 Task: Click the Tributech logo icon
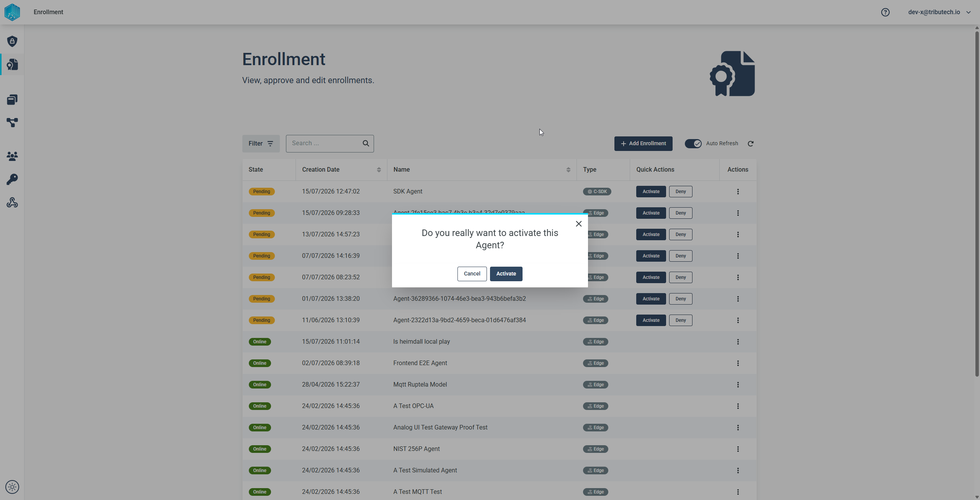coord(12,12)
